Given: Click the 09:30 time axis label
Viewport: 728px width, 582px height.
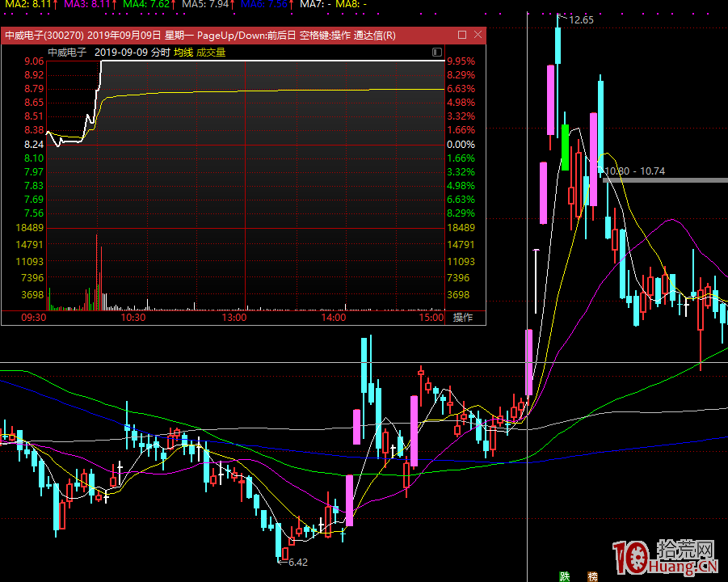Looking at the screenshot, I should tap(34, 318).
